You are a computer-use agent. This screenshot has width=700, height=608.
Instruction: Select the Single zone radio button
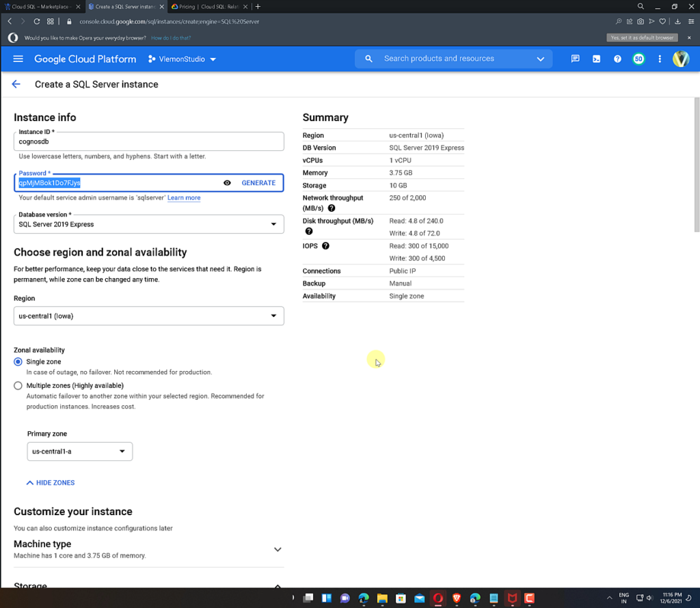[17, 361]
